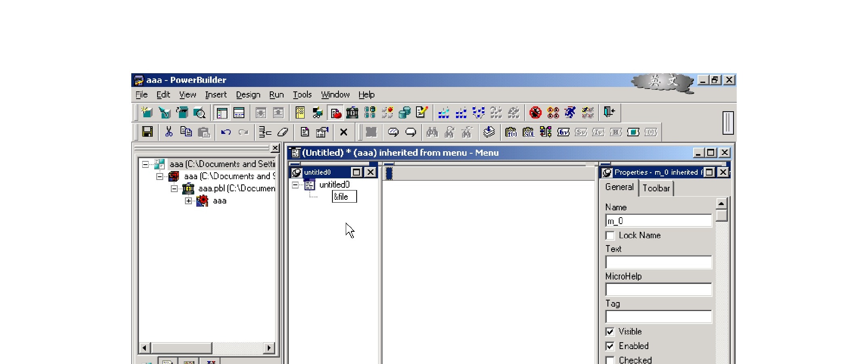
Task: Click the Text input field
Action: (x=658, y=262)
